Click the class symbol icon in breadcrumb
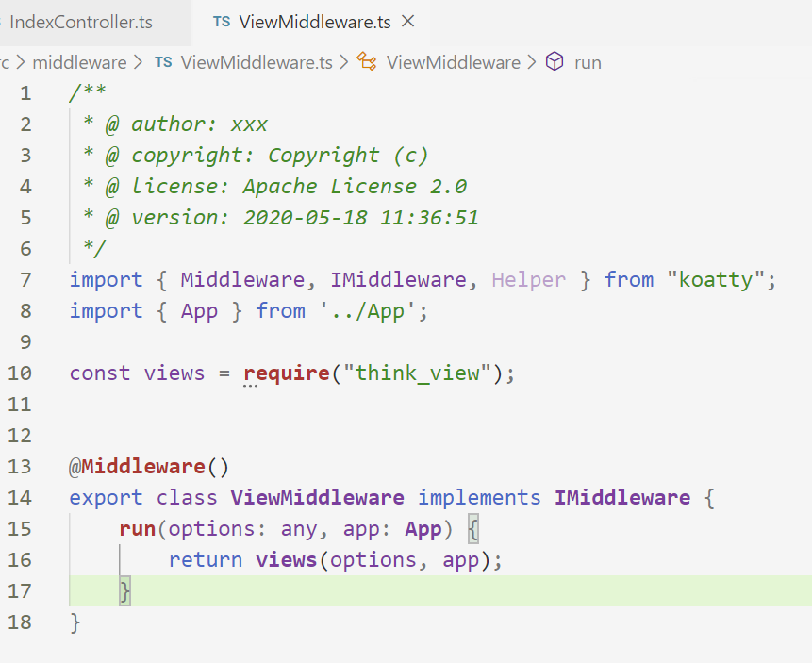Image resolution: width=812 pixels, height=663 pixels. coord(367,61)
